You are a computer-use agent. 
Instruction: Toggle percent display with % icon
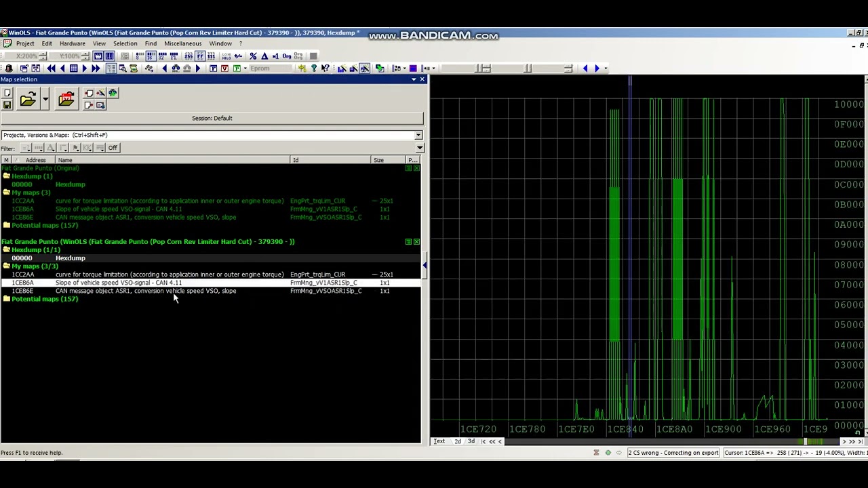pyautogui.click(x=253, y=56)
